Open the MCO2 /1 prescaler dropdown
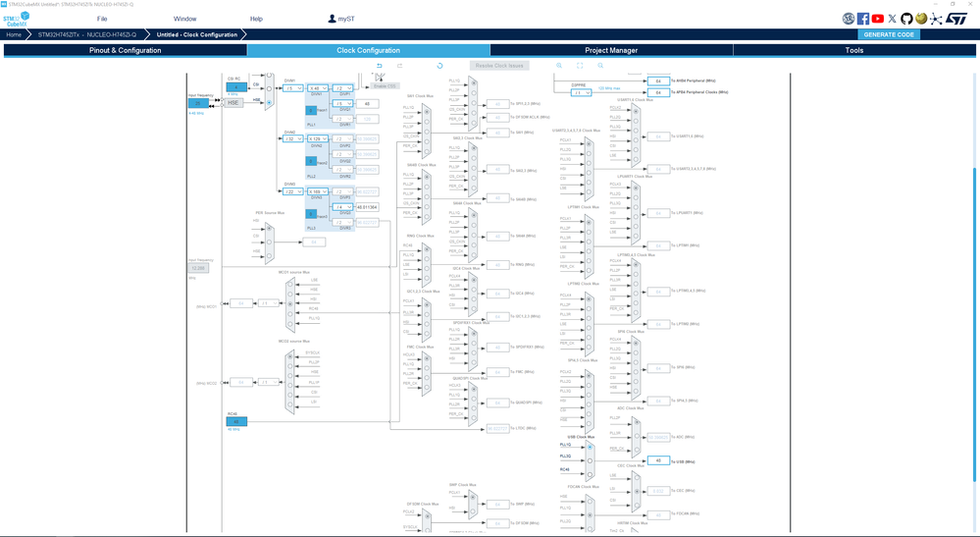980x537 pixels. [x=269, y=382]
